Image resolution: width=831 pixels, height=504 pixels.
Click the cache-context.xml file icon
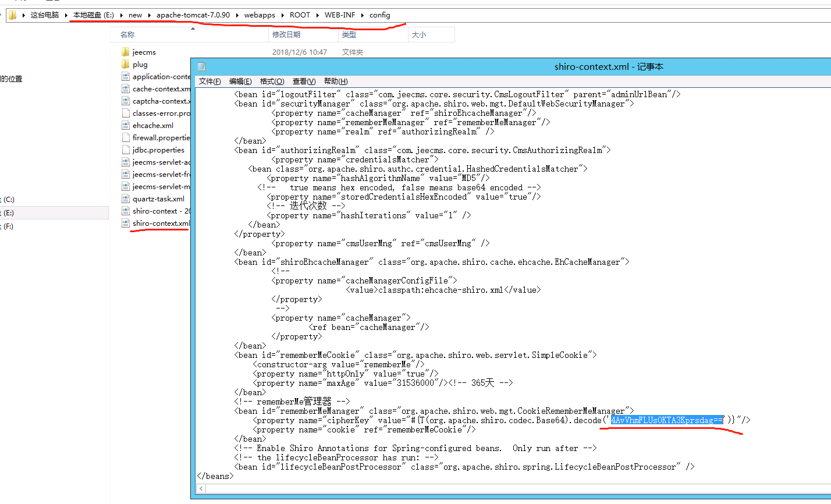pos(125,88)
